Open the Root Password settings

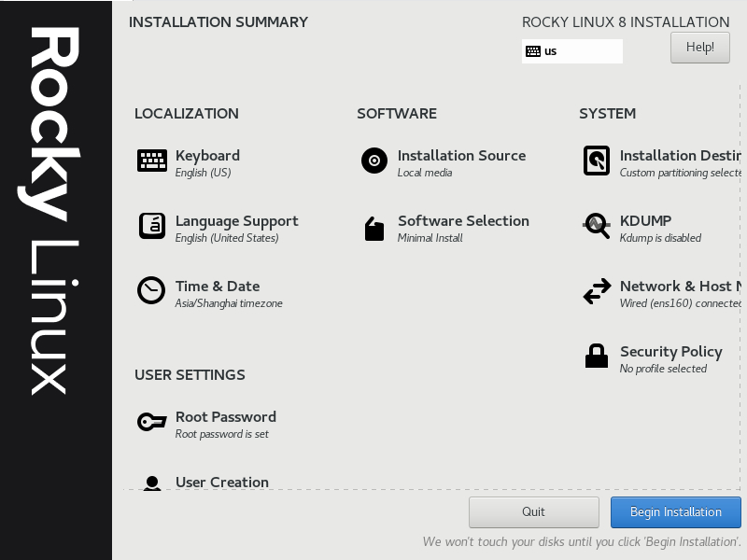click(x=226, y=417)
